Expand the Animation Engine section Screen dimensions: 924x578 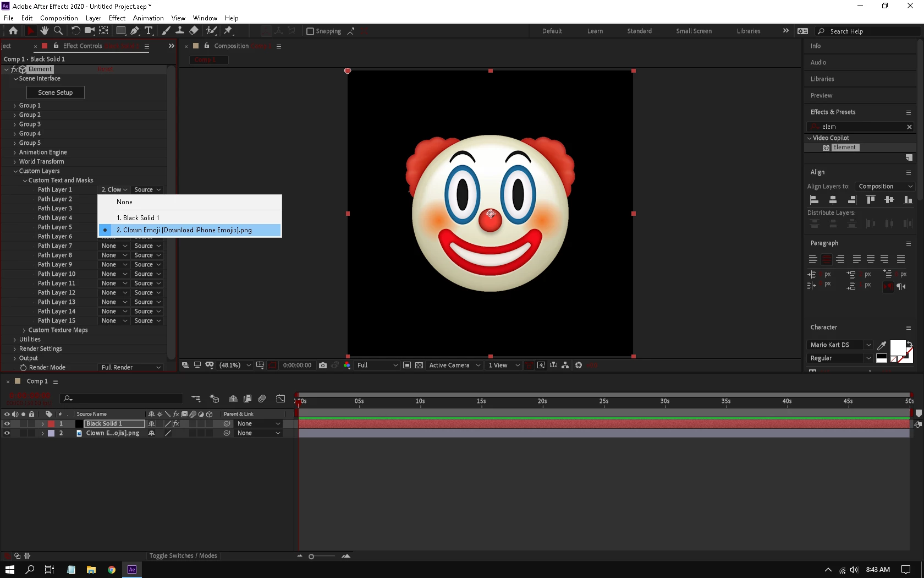pos(15,152)
